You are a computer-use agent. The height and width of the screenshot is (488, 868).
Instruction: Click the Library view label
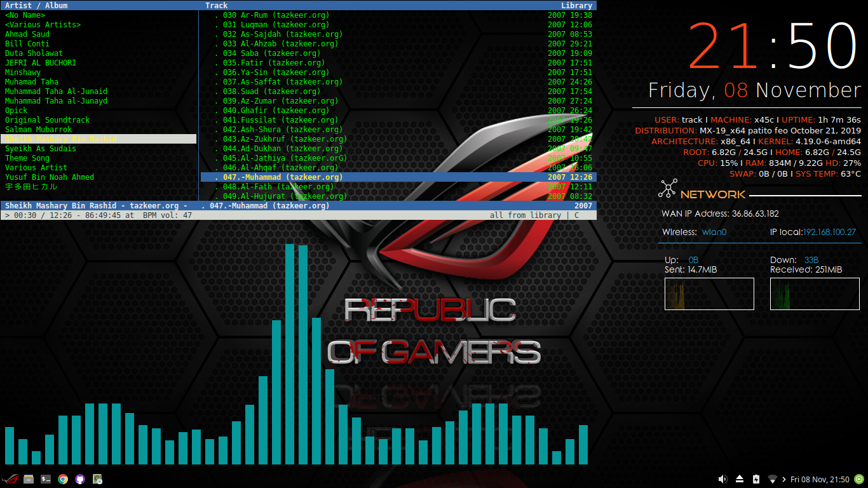click(x=576, y=5)
